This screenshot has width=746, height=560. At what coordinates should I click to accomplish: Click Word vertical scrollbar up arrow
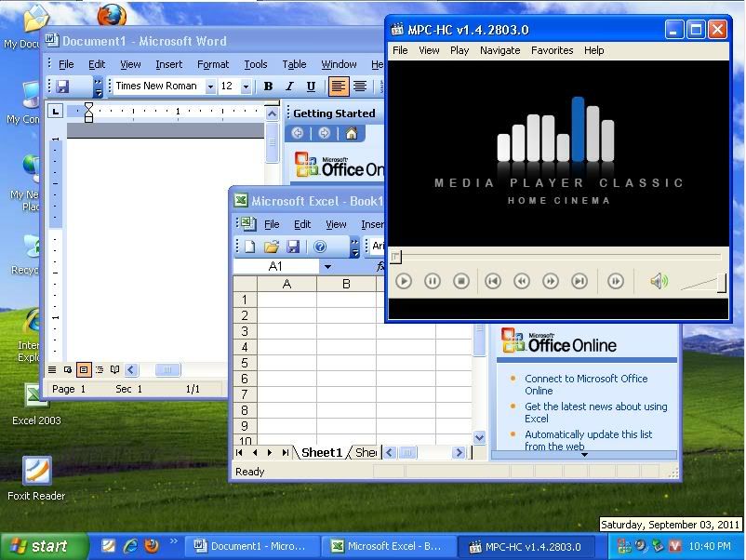point(272,113)
